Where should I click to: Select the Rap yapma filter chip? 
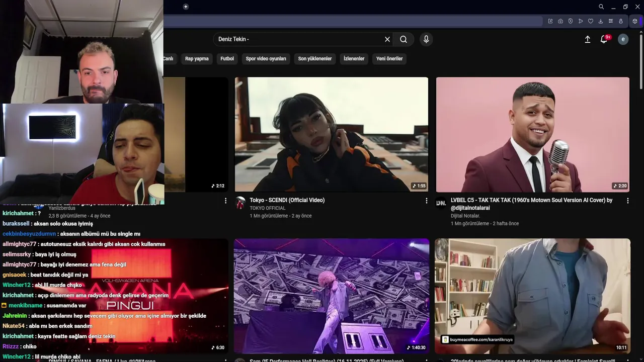click(x=197, y=59)
